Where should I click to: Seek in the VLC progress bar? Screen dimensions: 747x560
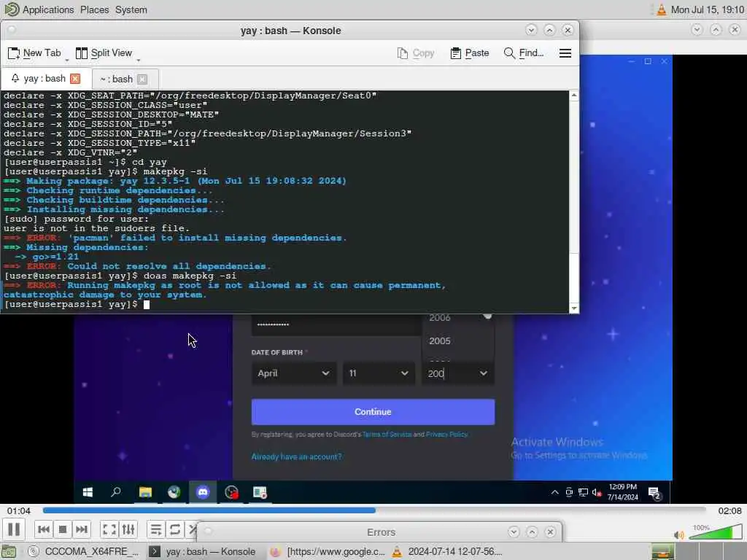(374, 510)
